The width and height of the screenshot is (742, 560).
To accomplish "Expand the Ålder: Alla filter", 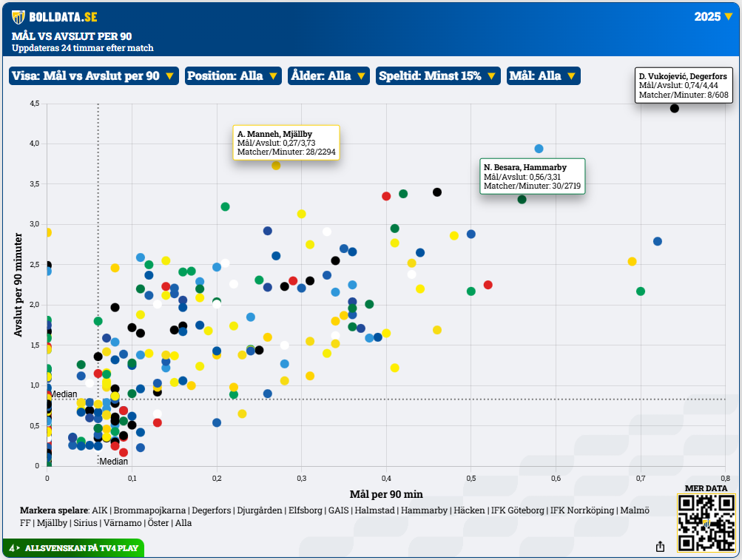I will [328, 75].
